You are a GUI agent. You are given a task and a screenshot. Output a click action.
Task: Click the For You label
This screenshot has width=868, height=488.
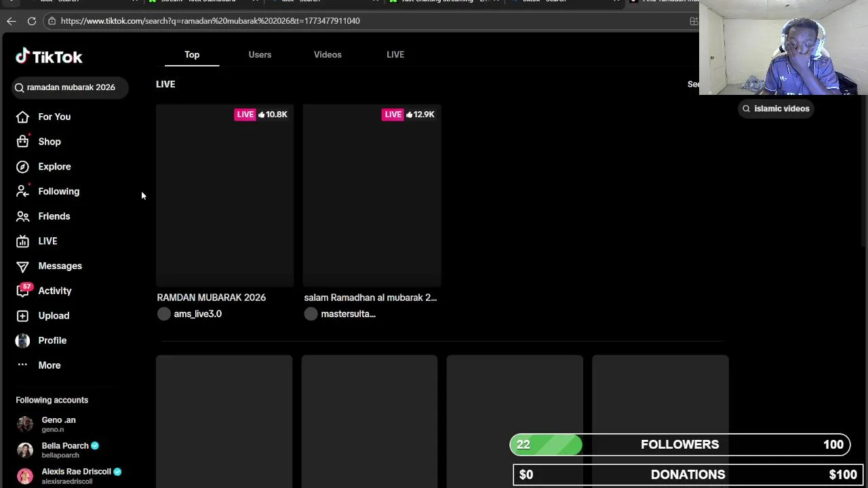[x=54, y=117]
